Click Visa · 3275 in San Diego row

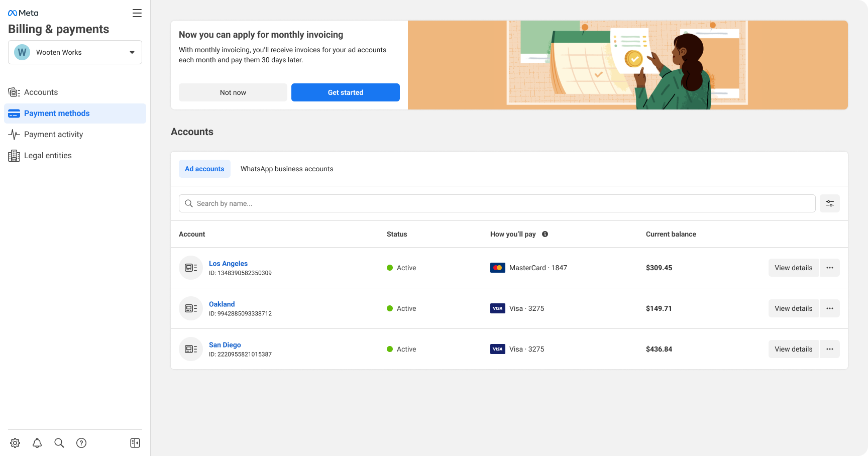point(526,349)
